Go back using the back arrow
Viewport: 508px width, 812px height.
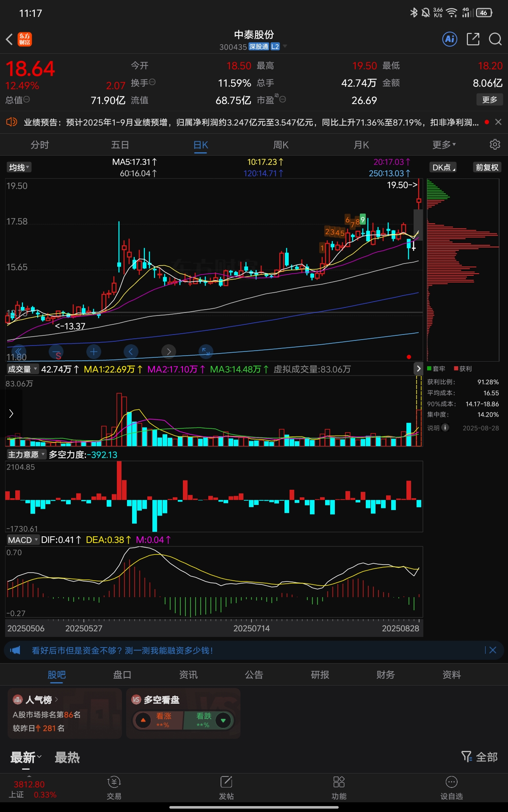pos(9,39)
